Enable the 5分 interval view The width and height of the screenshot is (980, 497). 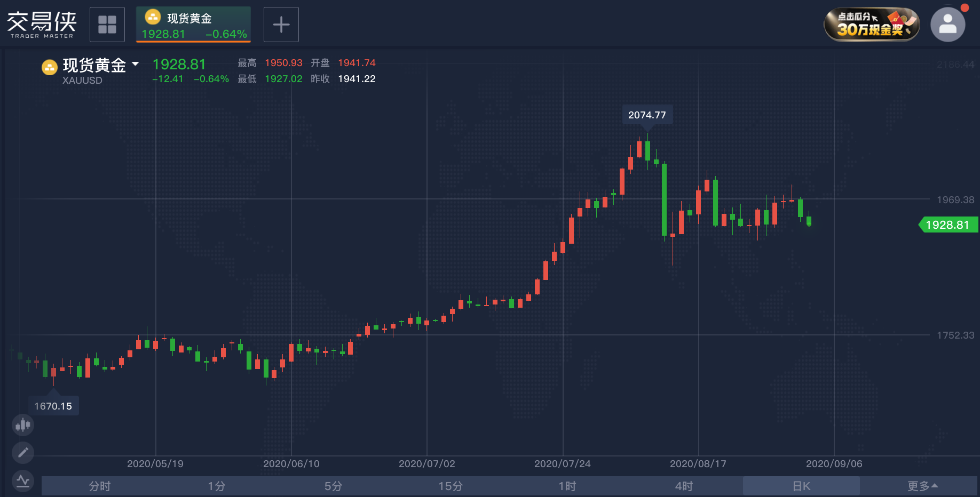point(334,486)
